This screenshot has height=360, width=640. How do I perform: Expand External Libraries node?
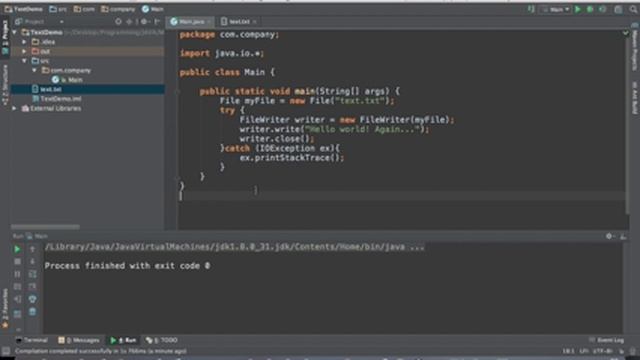[15, 108]
